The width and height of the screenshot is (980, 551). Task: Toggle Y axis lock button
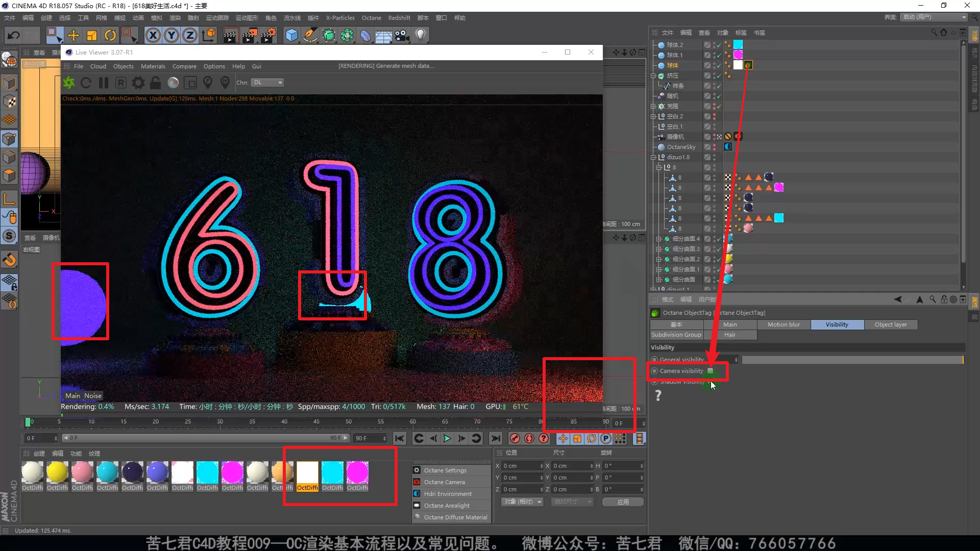point(171,35)
